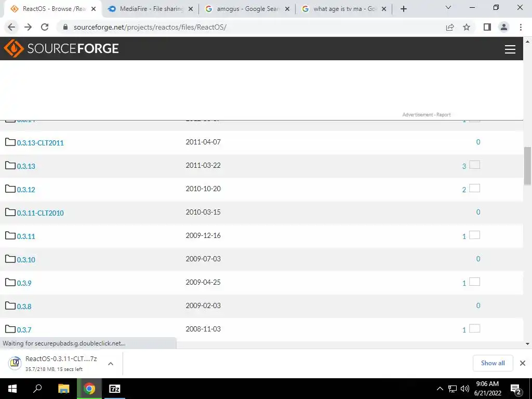
Task: Click the sourceforge.net address bar
Action: [x=251, y=27]
